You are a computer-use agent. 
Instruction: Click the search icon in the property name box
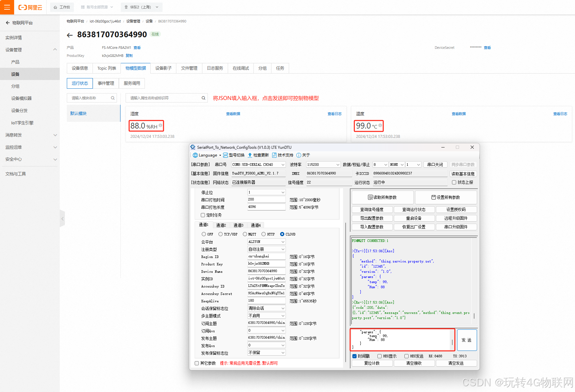[203, 98]
